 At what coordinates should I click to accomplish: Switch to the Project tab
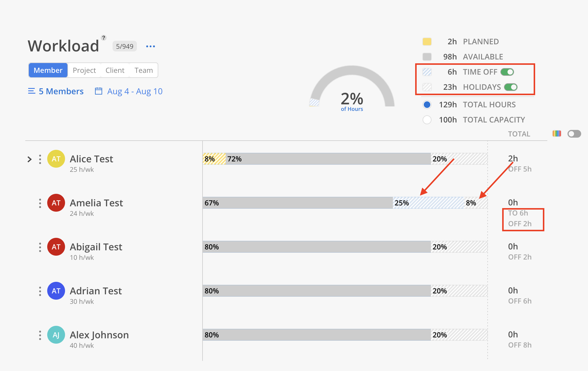(84, 70)
